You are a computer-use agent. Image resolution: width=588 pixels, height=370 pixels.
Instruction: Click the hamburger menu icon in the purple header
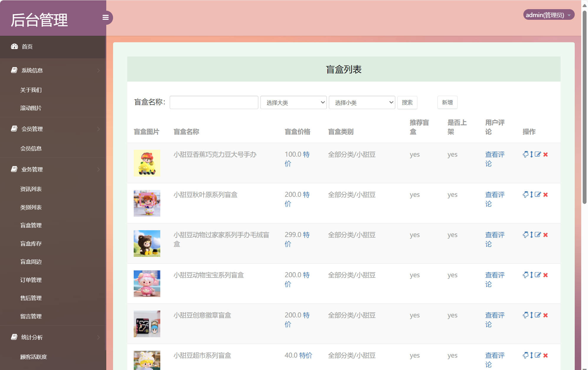[106, 17]
